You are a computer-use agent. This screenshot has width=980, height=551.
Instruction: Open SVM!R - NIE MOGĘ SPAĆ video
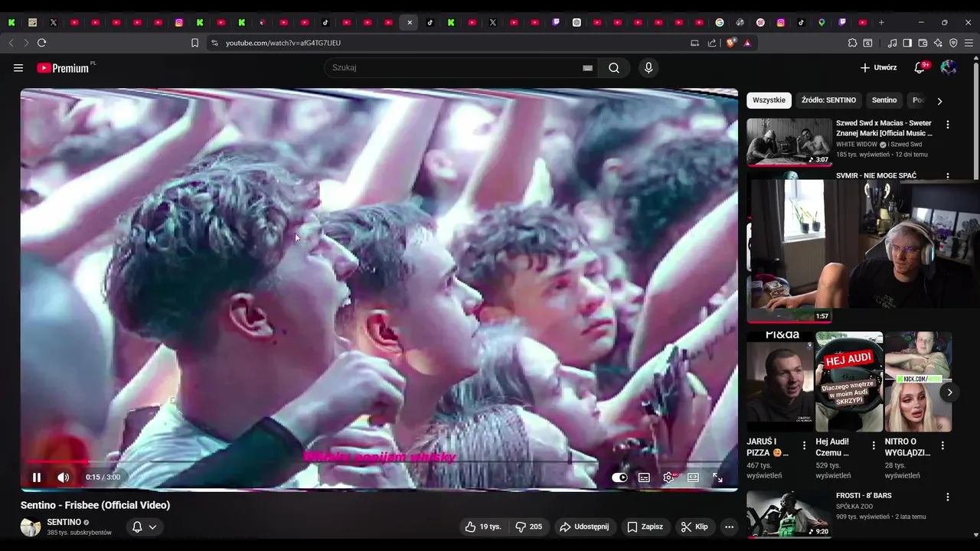click(876, 175)
